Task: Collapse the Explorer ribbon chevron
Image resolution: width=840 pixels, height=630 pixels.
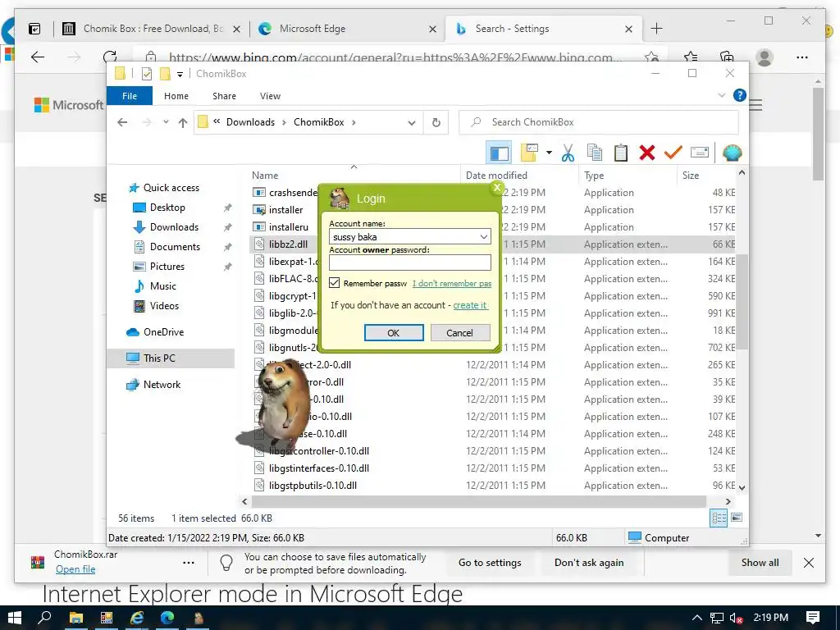Action: 721,95
